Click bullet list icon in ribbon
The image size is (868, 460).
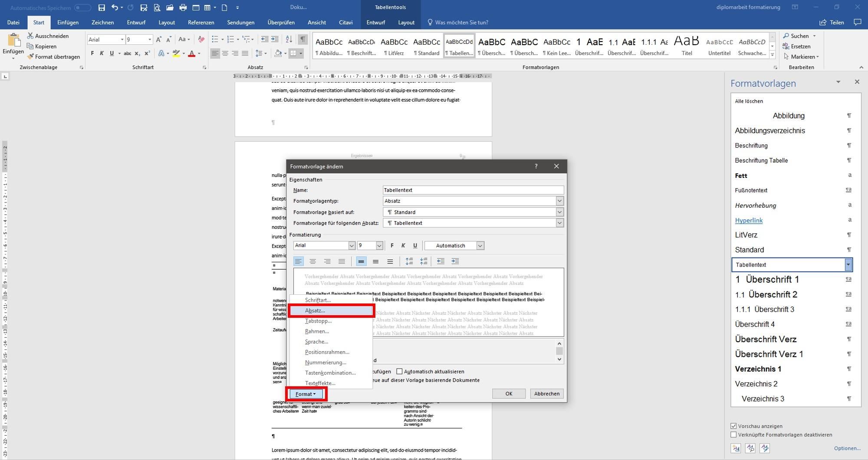[215, 39]
